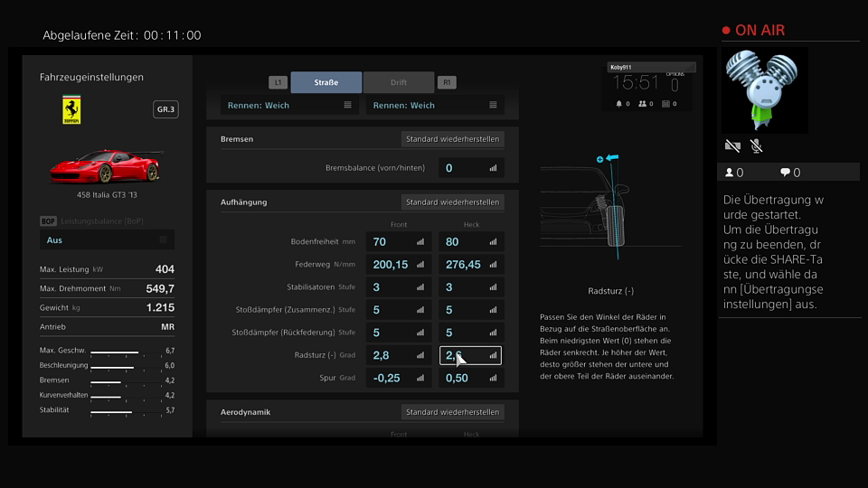Viewport: 868px width, 488px height.
Task: Click bar icon next to rear Spur
Action: coord(493,378)
